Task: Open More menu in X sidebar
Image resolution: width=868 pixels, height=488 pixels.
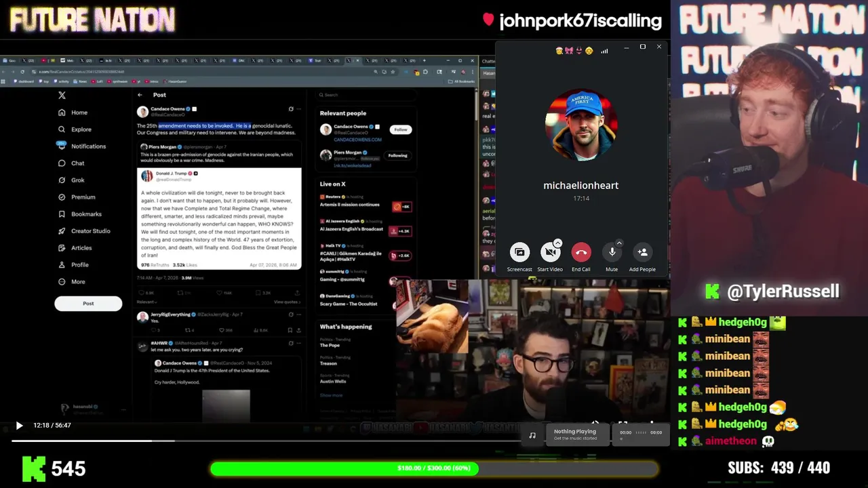Action: (72, 282)
